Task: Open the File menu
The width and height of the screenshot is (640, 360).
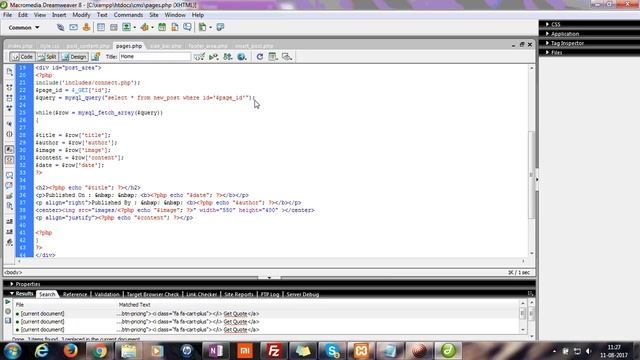Action: point(7,15)
